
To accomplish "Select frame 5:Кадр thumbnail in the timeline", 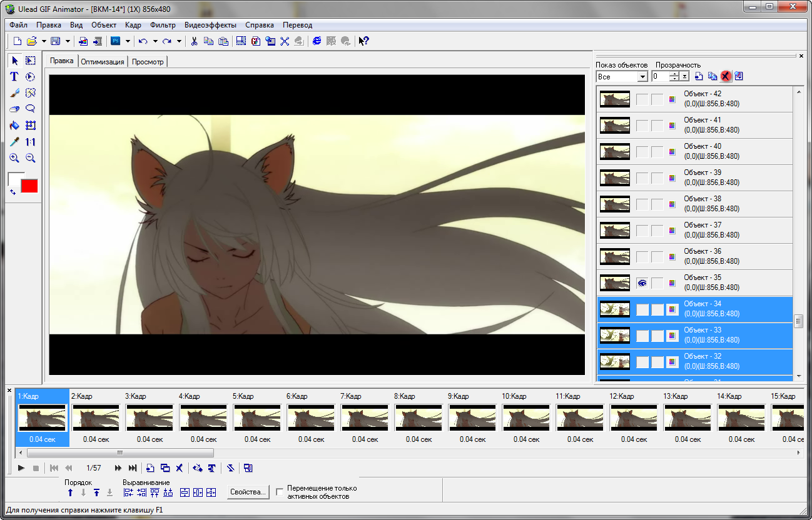I will (x=256, y=417).
